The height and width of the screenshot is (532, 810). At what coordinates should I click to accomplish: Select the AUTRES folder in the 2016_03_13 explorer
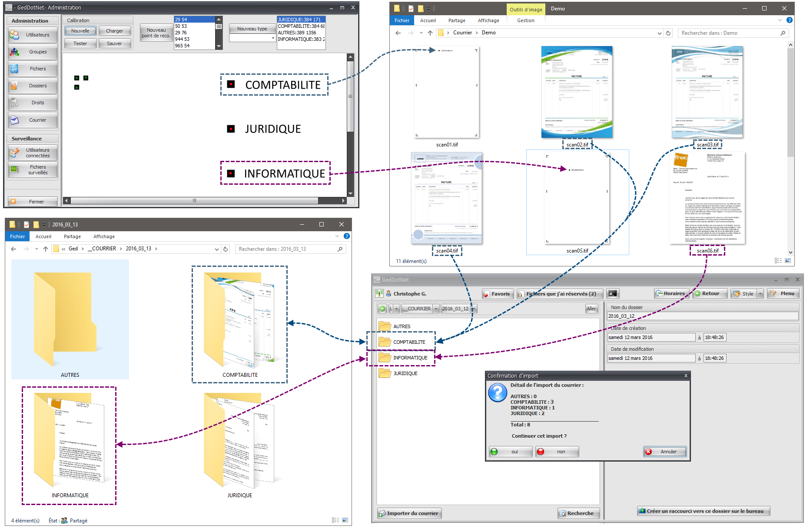[70, 319]
